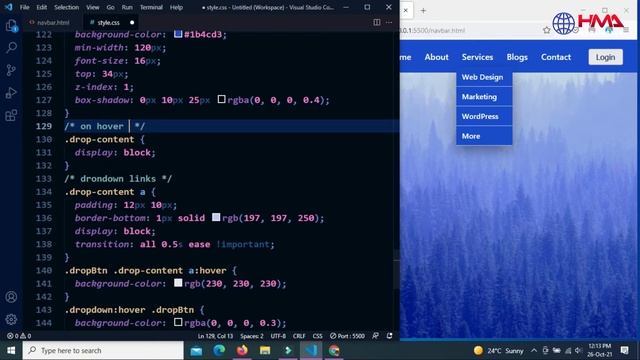
Task: Click the #1b4cd3 color swatch
Action: (178, 34)
